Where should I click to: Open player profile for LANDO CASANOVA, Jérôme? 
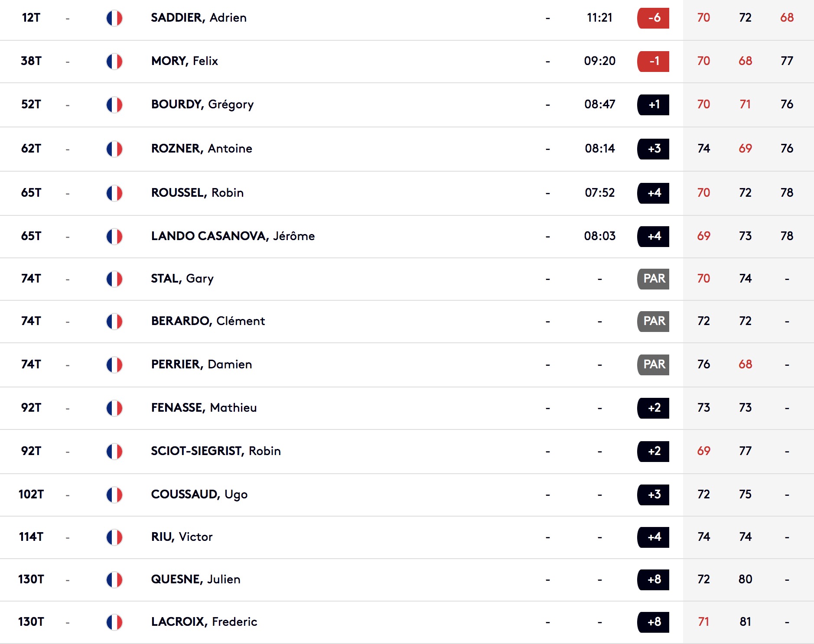[x=233, y=236]
